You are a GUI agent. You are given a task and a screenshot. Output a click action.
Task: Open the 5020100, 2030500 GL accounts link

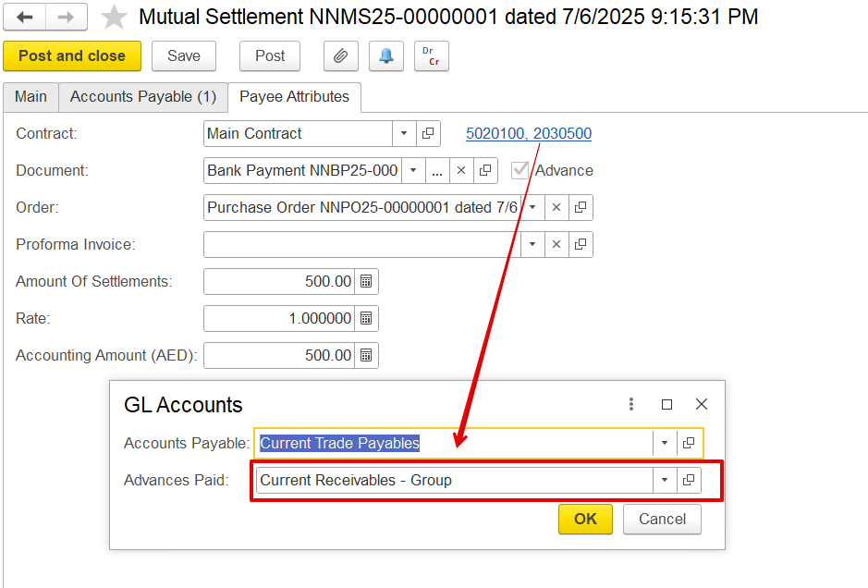click(528, 134)
